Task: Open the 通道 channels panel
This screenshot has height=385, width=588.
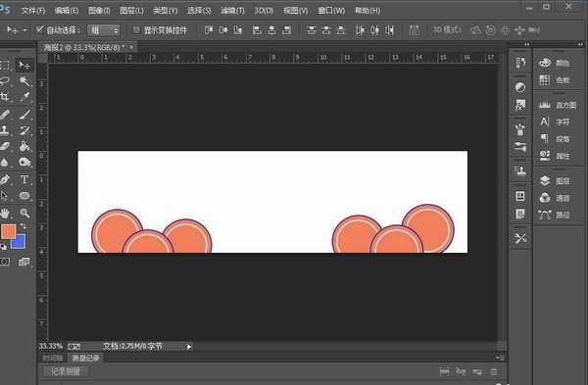Action: click(x=555, y=198)
